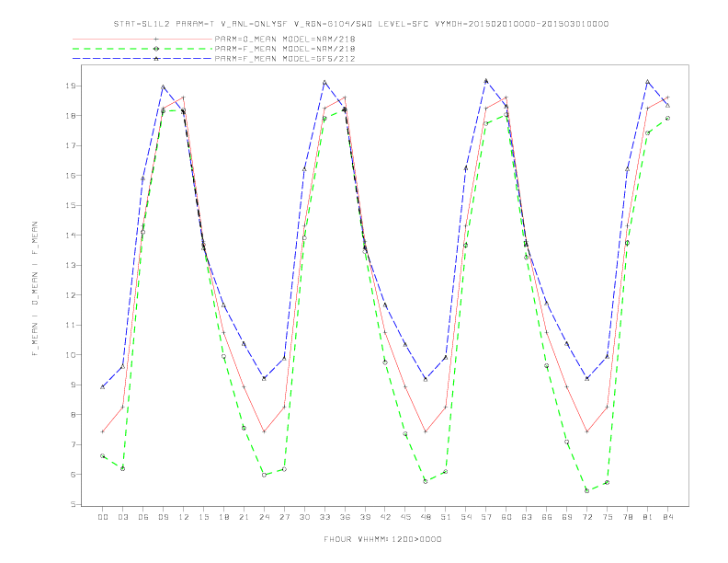
Task: Click y-axis value 14
Action: pyautogui.click(x=71, y=236)
